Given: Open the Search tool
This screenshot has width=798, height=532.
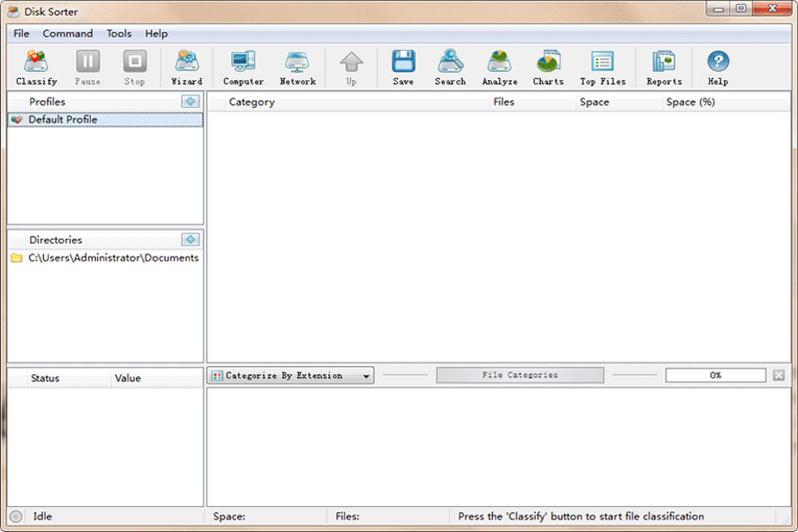Looking at the screenshot, I should [x=450, y=66].
